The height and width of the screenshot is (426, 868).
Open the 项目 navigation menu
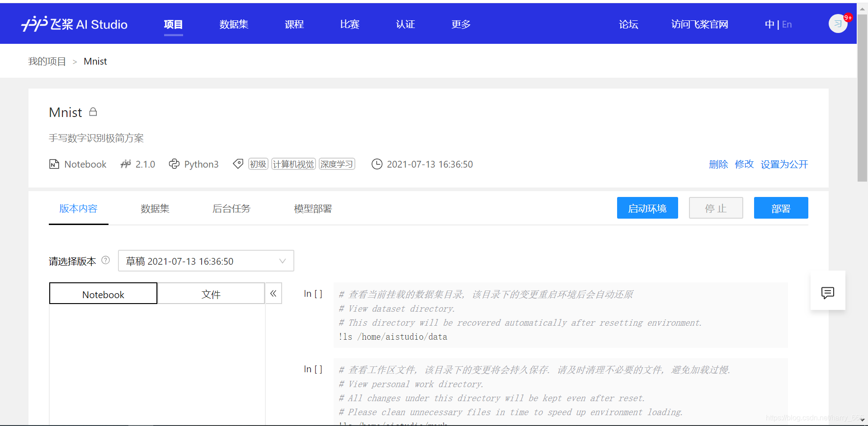[173, 24]
